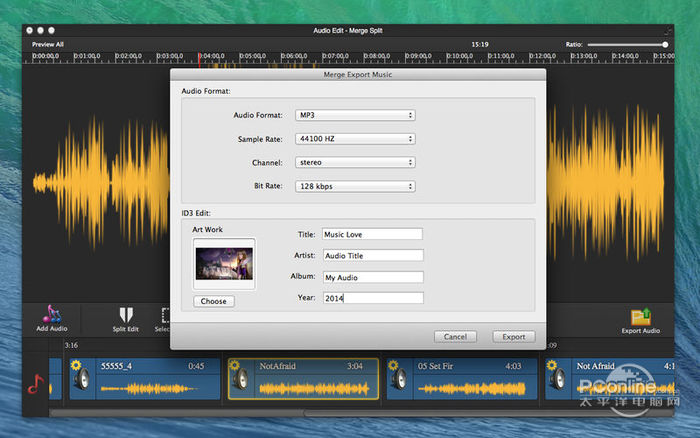This screenshot has width=700, height=438.
Task: Cancel the Merge Export Music dialog
Action: point(455,337)
